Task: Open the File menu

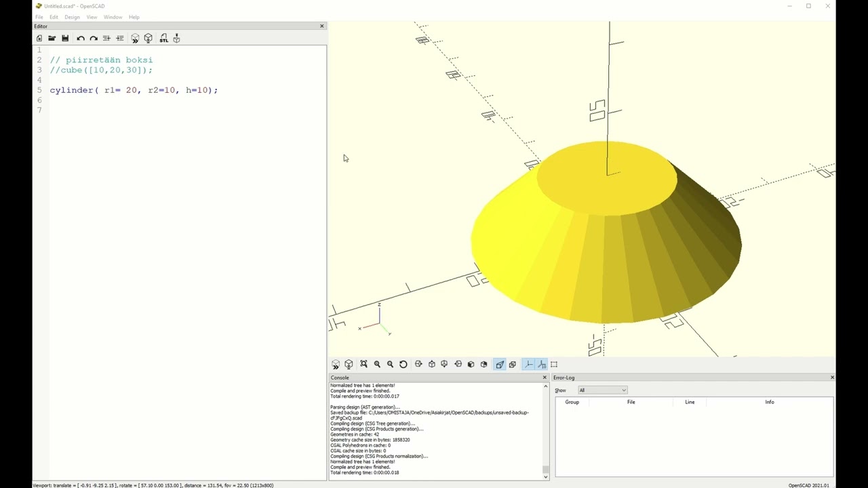Action: pos(39,17)
